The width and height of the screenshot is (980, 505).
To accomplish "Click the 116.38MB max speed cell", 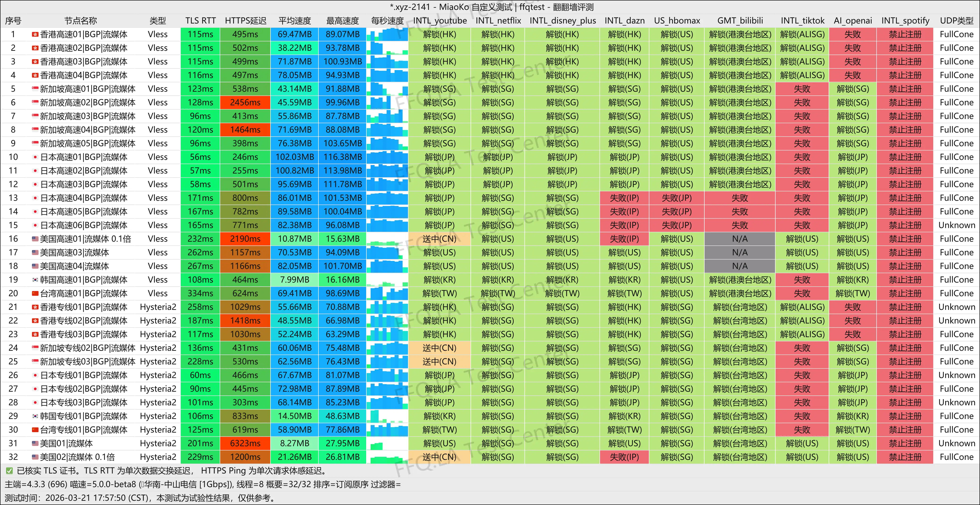I will 342,157.
